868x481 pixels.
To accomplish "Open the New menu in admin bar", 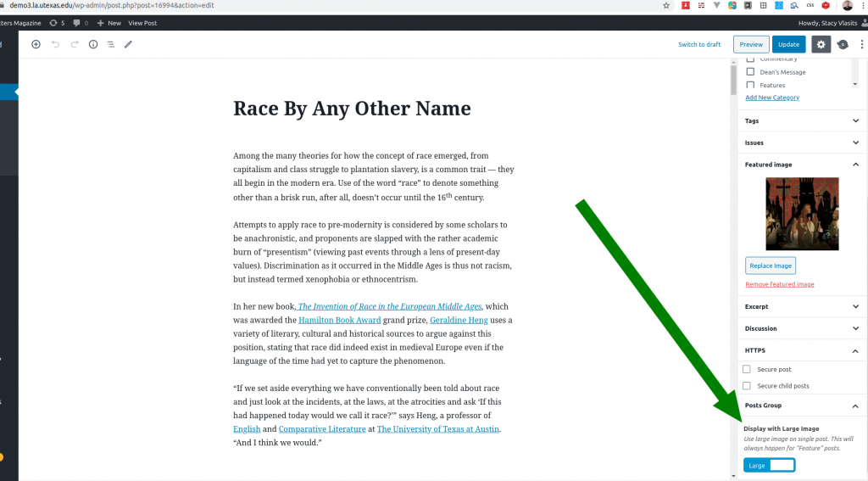I will pos(108,23).
